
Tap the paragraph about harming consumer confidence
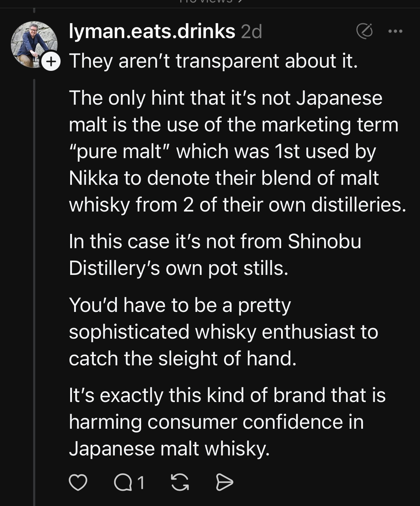click(x=227, y=422)
